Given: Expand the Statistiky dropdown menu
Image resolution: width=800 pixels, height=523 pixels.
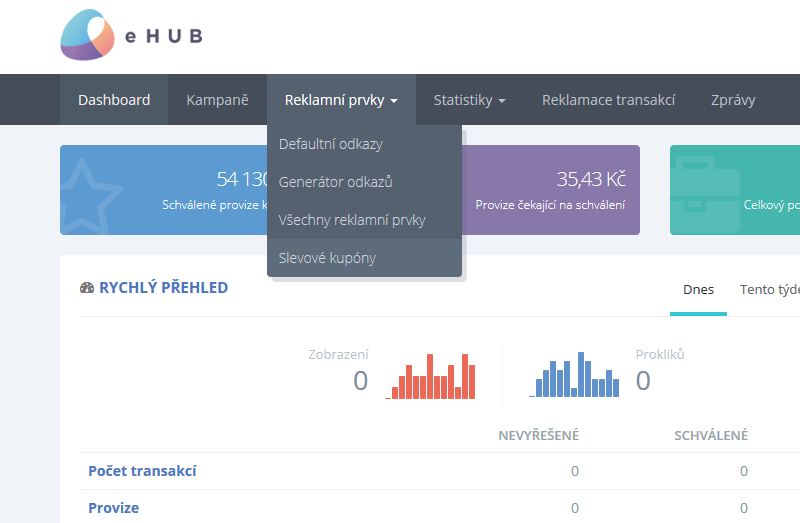Looking at the screenshot, I should 469,100.
